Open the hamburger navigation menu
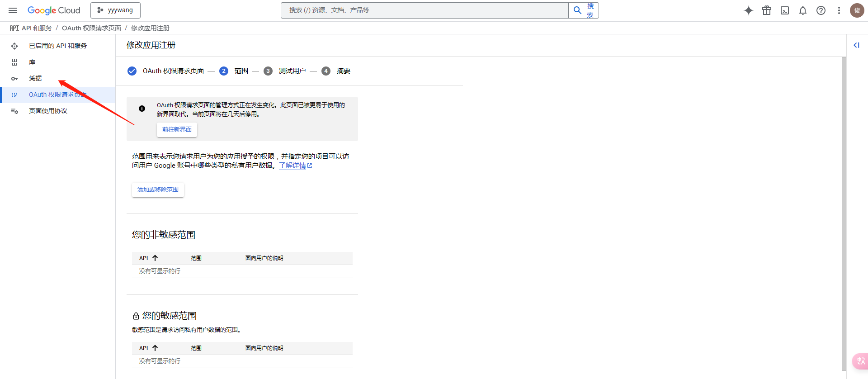868x379 pixels. coord(13,10)
